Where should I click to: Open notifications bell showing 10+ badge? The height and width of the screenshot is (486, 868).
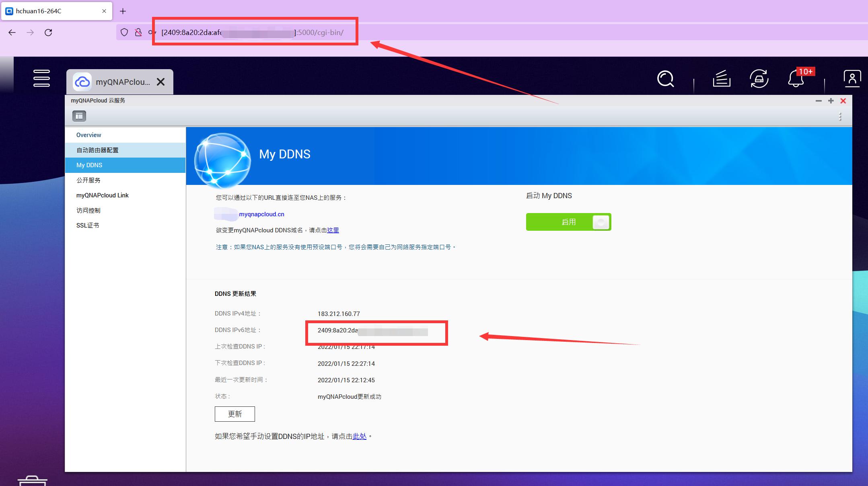(x=795, y=79)
